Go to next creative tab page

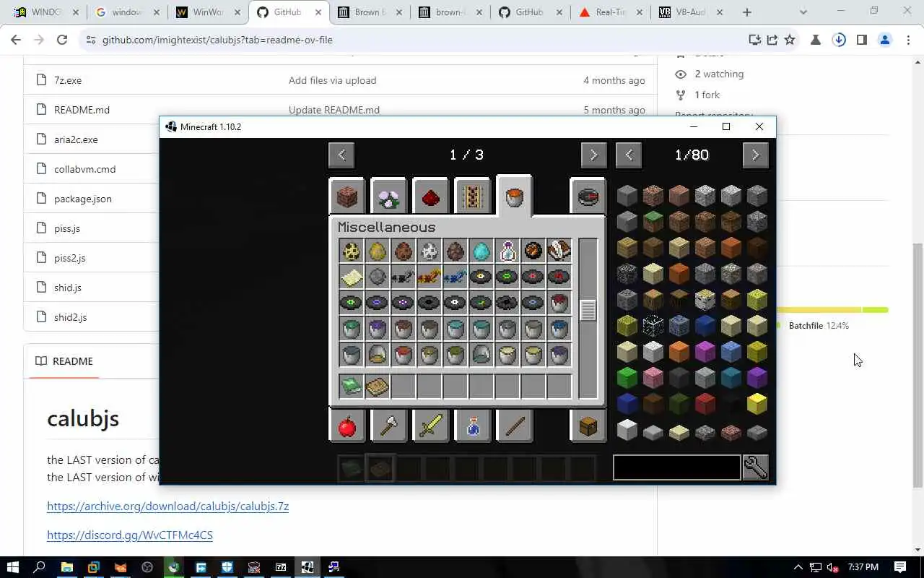click(x=593, y=155)
